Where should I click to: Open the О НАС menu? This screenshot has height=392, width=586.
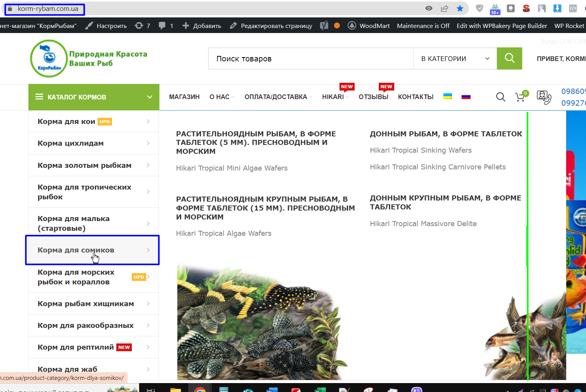pos(222,97)
